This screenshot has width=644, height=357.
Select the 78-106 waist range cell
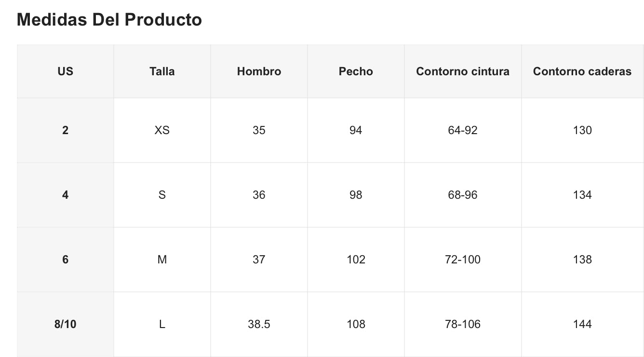(463, 324)
